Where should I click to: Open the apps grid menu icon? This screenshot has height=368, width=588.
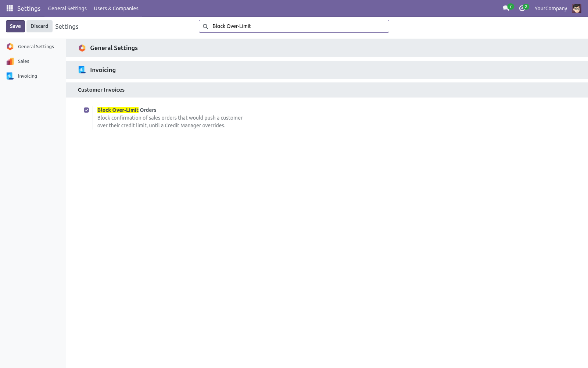pos(10,8)
